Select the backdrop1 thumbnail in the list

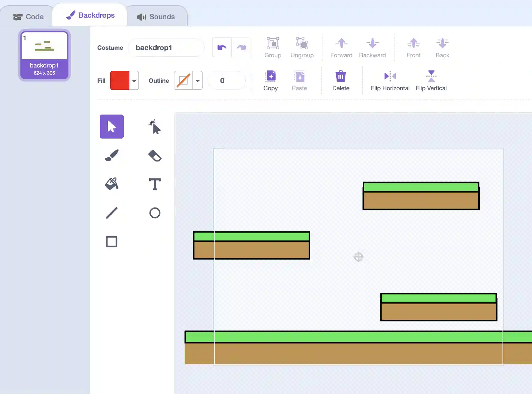point(44,55)
